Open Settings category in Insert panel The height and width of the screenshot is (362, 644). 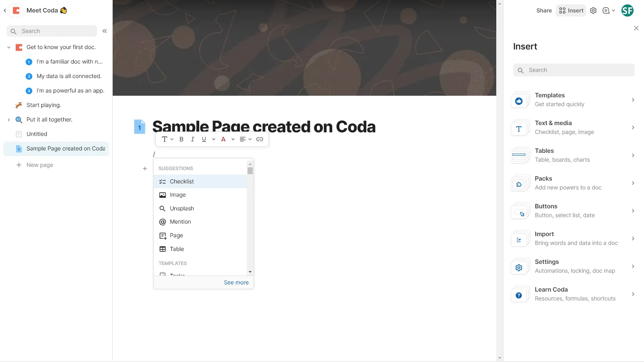click(574, 266)
